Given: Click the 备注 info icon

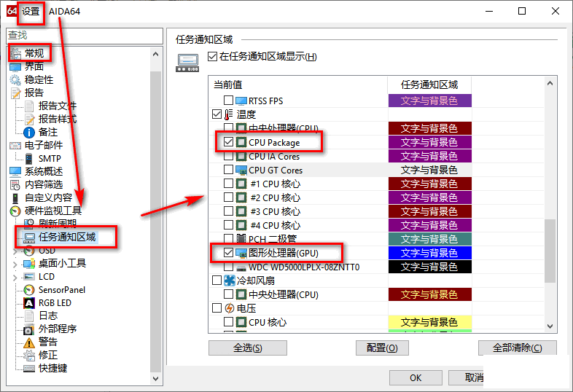Looking at the screenshot, I should click(29, 133).
